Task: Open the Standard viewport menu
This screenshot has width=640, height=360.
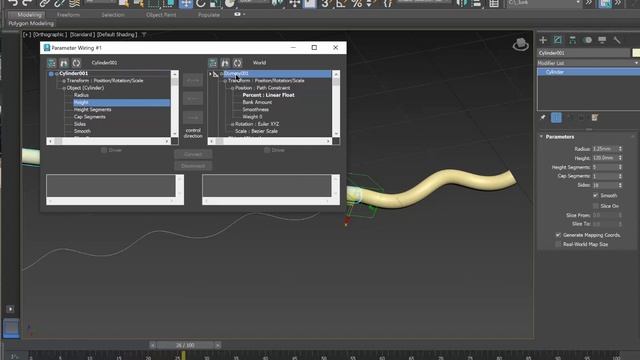Action: click(82, 35)
